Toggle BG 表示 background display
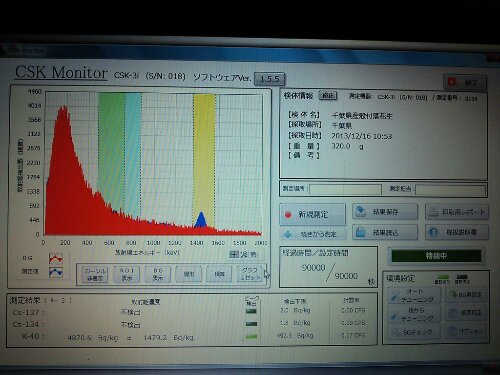Viewport: 500px width, 375px height. 158,274
